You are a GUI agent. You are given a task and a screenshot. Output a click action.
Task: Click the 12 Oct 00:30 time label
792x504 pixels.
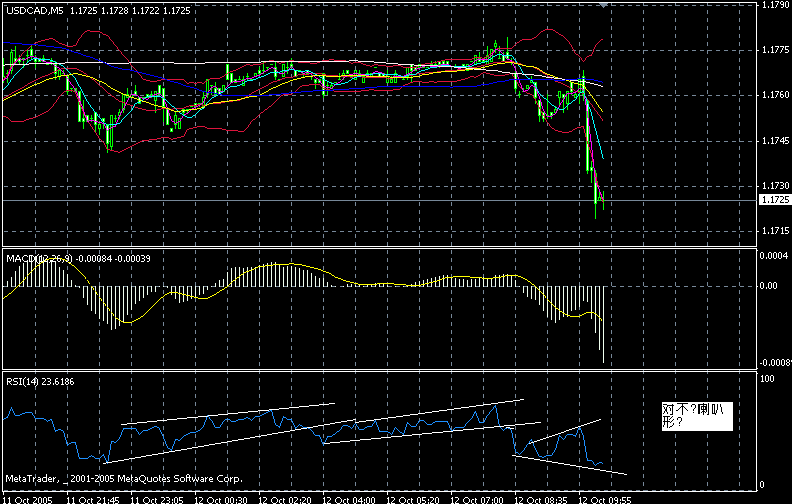pyautogui.click(x=221, y=500)
